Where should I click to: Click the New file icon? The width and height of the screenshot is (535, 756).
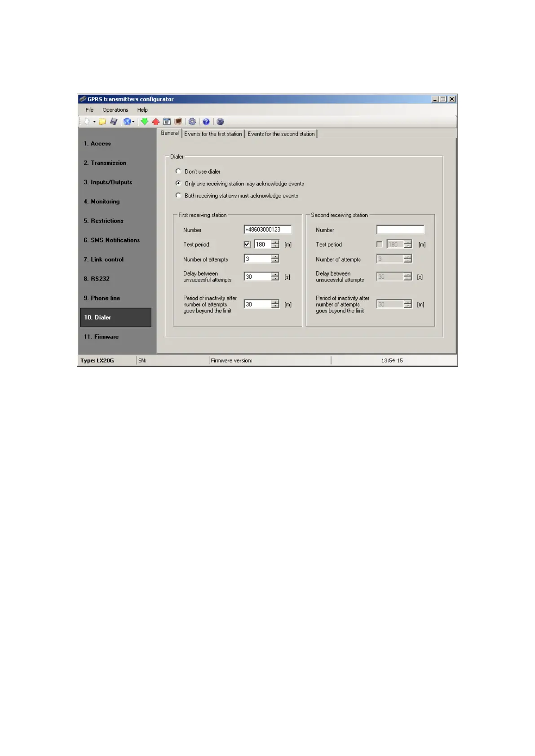click(x=87, y=122)
